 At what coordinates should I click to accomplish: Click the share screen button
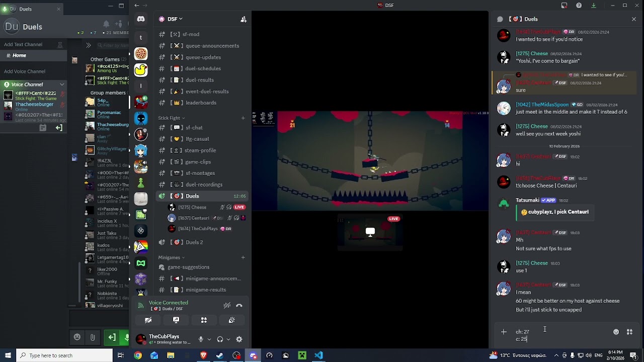coord(176,320)
